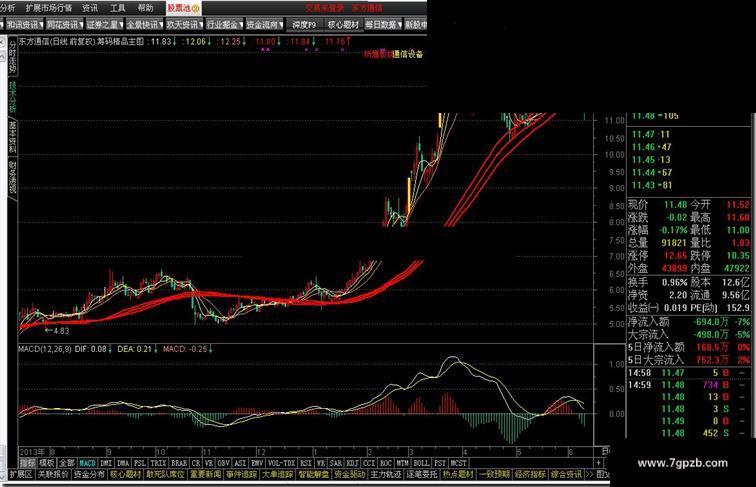756x487 pixels.
Task: Select the DMI indicator
Action: point(106,463)
